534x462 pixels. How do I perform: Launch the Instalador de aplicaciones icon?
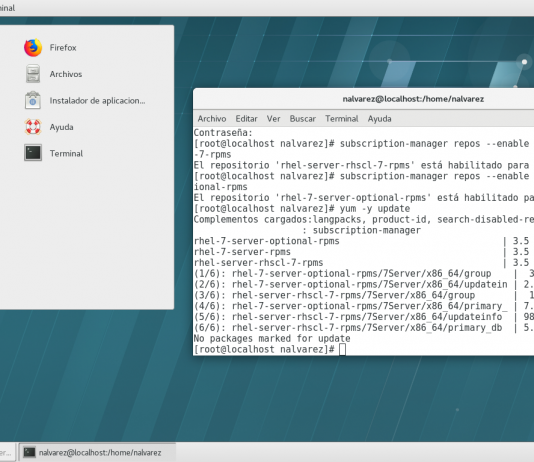click(33, 100)
